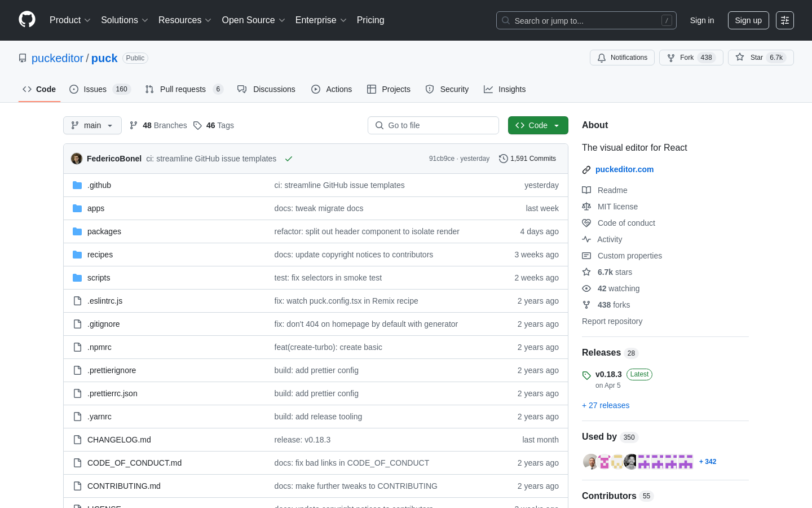
Task: Click the apps folder icon
Action: pyautogui.click(x=77, y=208)
